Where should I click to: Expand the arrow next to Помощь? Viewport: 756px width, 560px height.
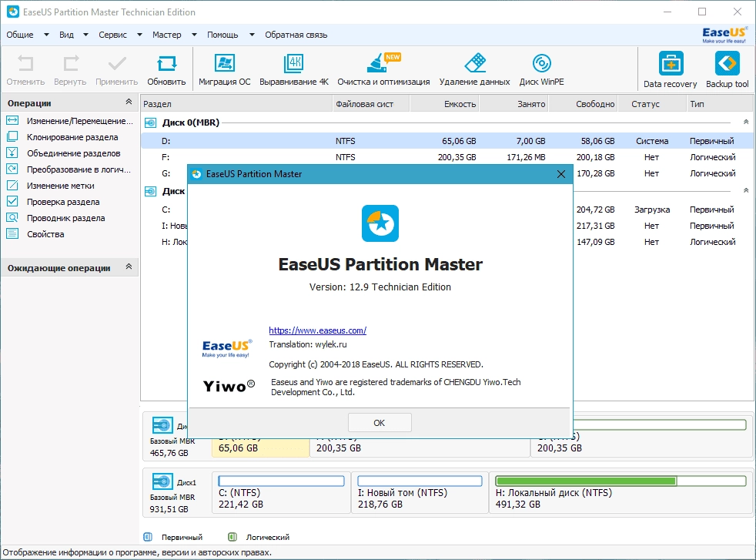click(x=252, y=35)
